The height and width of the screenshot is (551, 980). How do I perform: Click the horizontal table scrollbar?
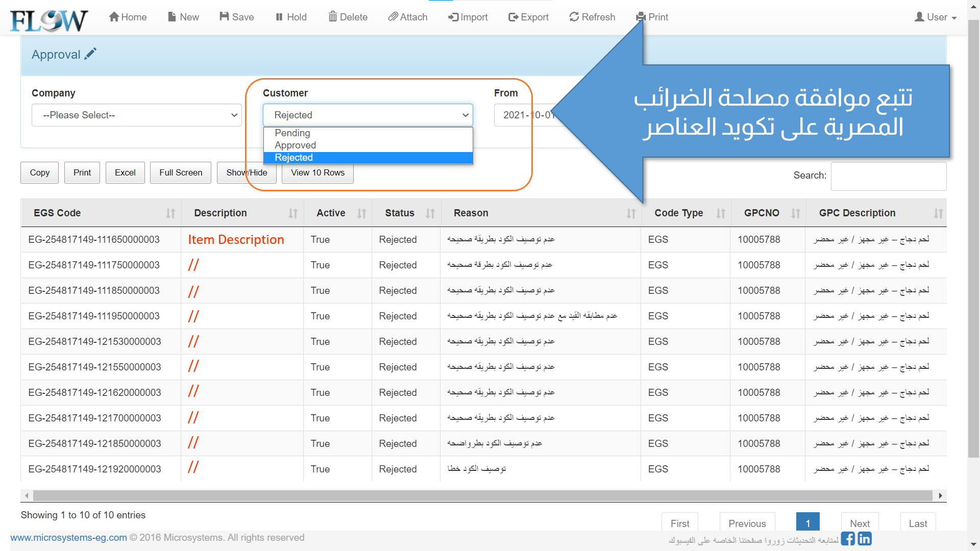pyautogui.click(x=482, y=496)
